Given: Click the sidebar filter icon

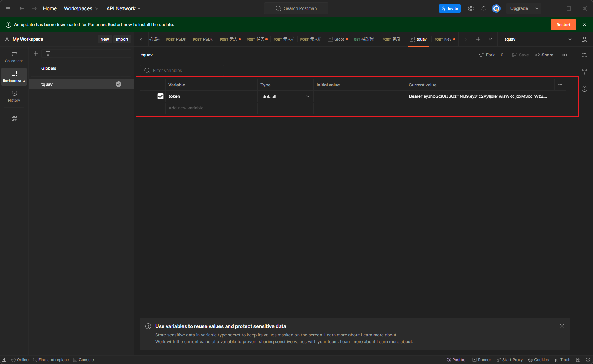Looking at the screenshot, I should tap(48, 54).
